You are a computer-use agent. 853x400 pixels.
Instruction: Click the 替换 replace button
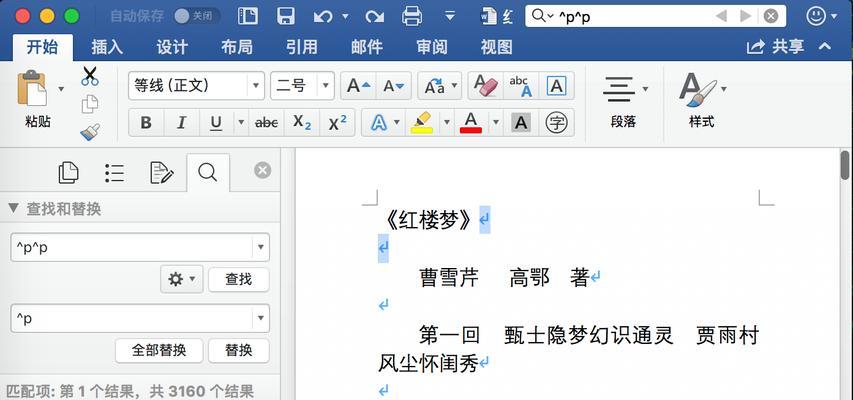(239, 350)
